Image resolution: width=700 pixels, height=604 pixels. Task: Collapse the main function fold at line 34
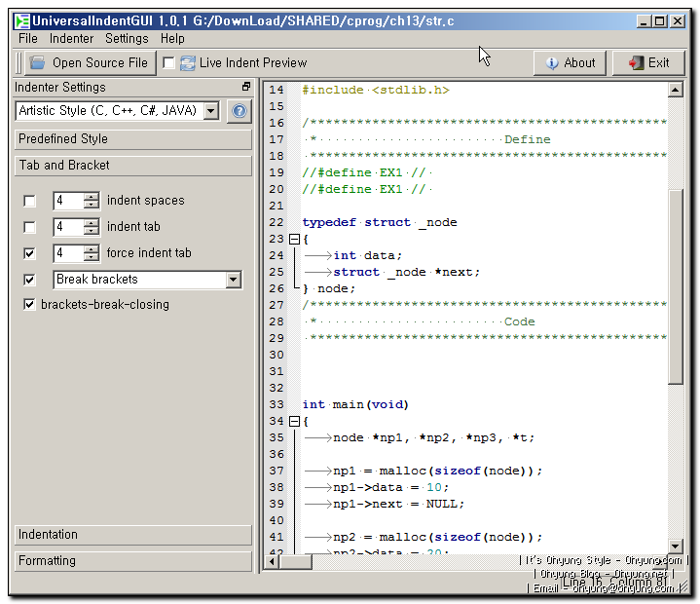pos(293,421)
